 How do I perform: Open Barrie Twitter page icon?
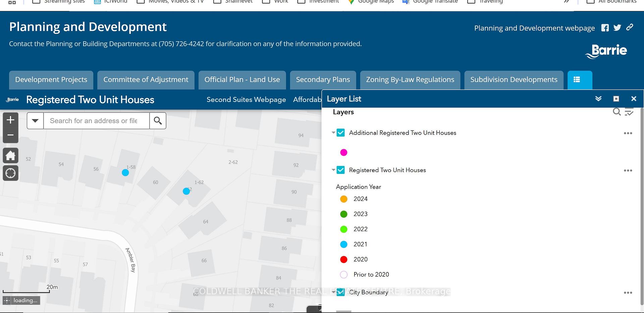(617, 28)
